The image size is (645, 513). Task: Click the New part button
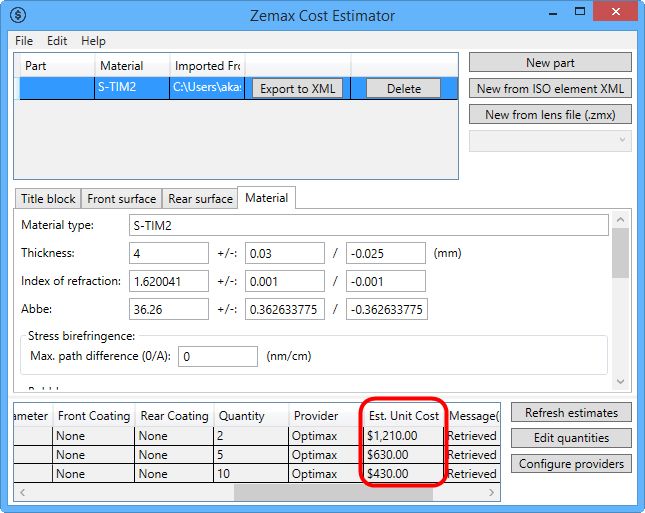pyautogui.click(x=550, y=62)
